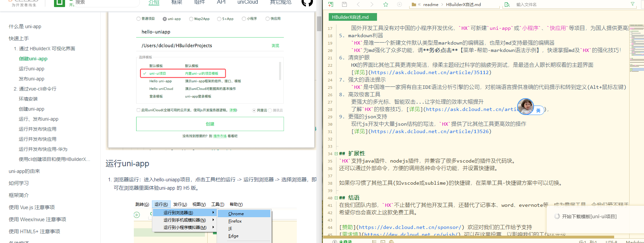This screenshot has height=243, width=644.
Task: Choose Chrome in the browser submenu image
Action: tap(244, 214)
